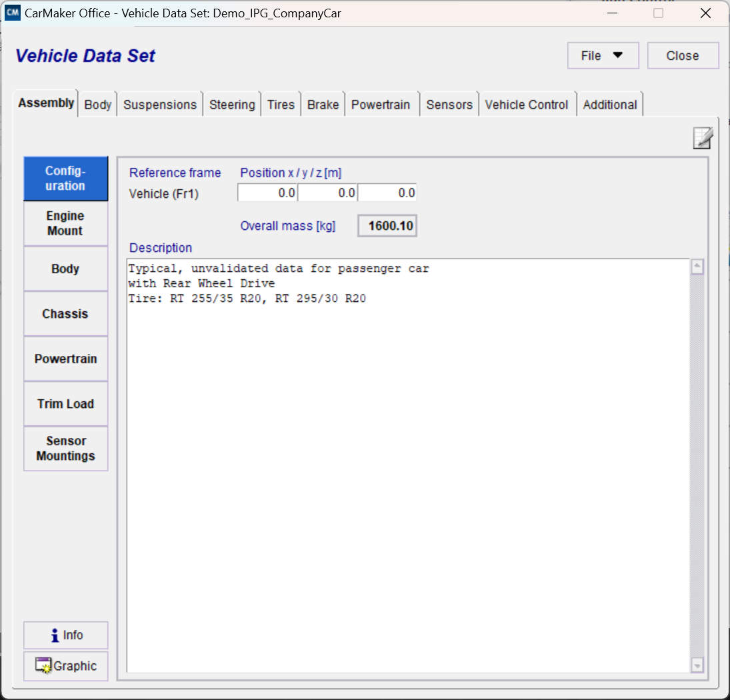This screenshot has width=730, height=700.
Task: Open the notes editor pencil icon
Action: (x=703, y=138)
